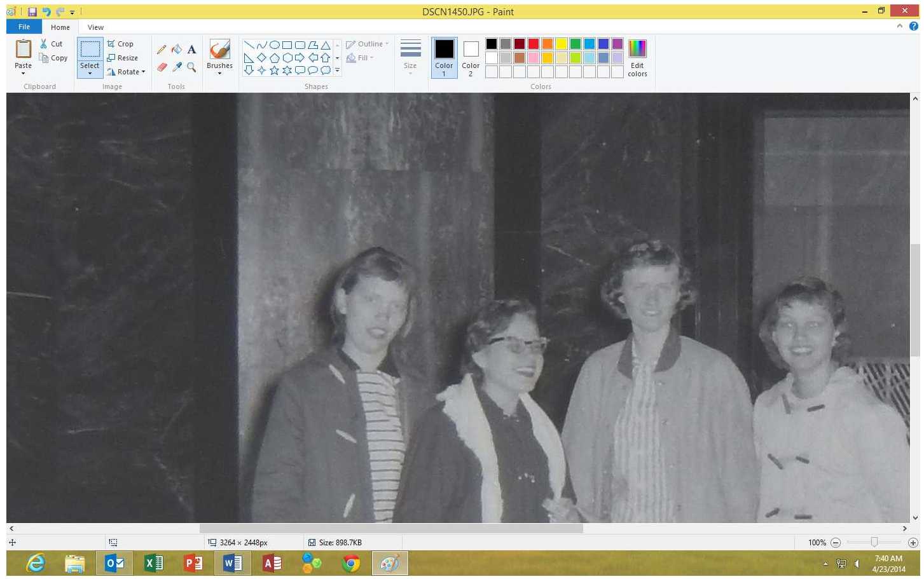Click the zoom level slider handle
Screen dimensions: 924x579
coord(874,542)
